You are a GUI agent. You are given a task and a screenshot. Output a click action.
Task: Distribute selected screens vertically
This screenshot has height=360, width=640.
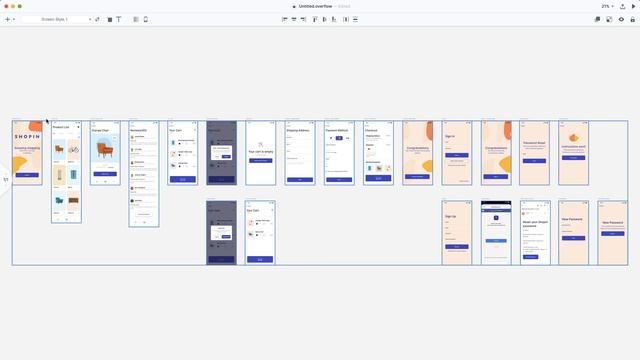[x=356, y=19]
